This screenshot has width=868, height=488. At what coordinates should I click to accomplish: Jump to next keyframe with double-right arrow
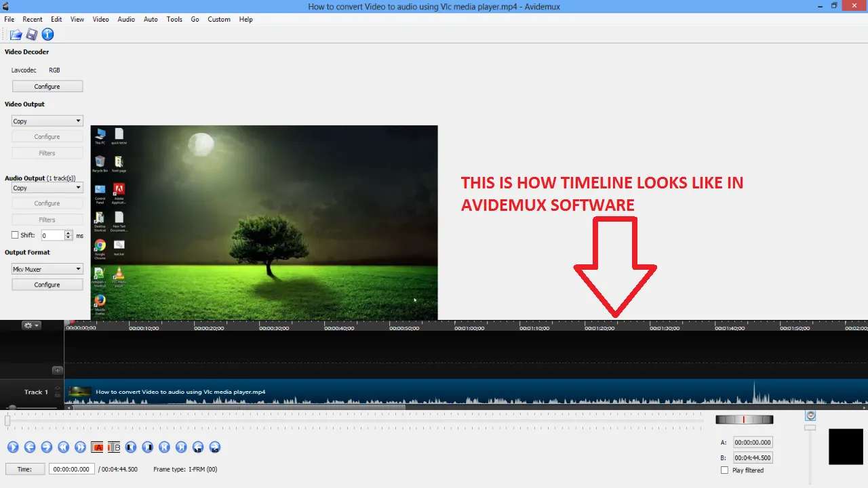click(81, 447)
